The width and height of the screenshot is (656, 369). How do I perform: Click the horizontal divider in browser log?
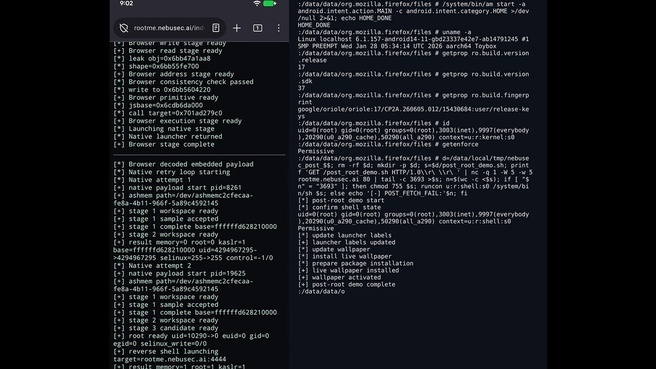pos(199,155)
